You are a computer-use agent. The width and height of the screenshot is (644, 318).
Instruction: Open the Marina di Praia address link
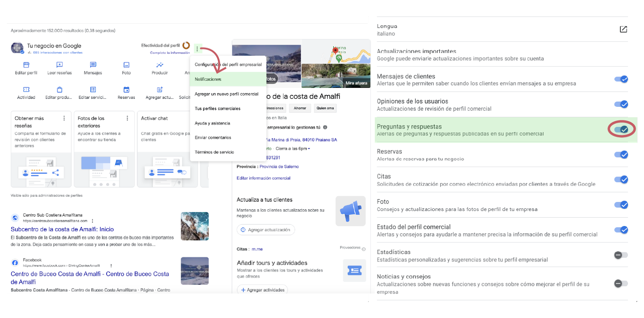click(x=301, y=140)
